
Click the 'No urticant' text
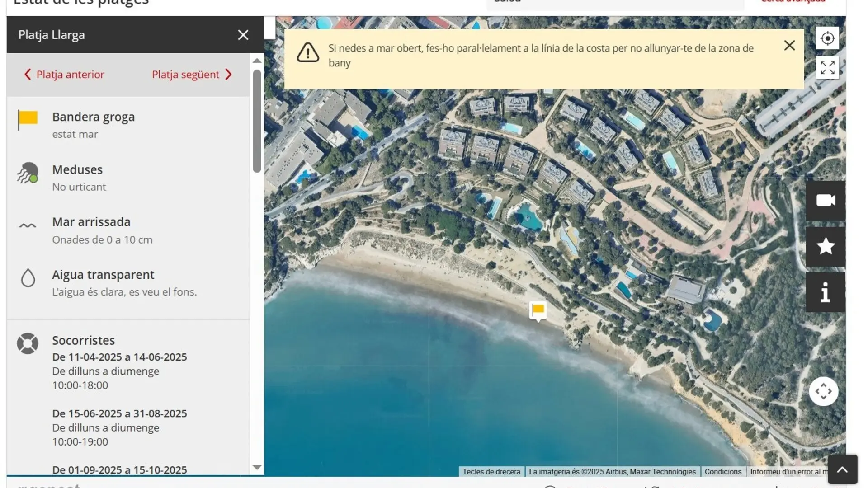click(x=79, y=187)
